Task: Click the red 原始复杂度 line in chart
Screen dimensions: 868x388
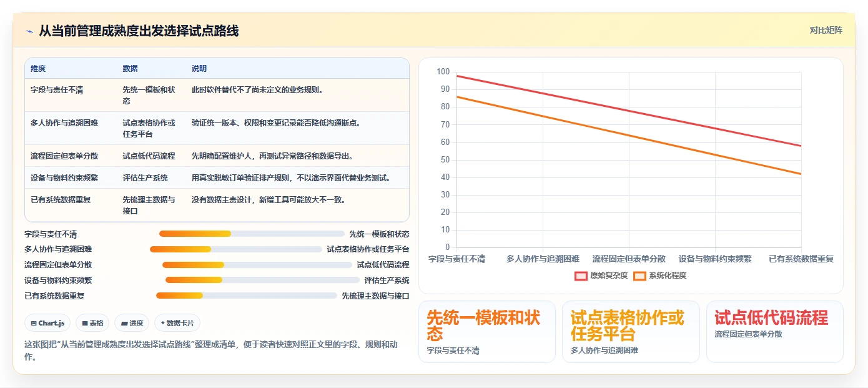Action: click(x=629, y=111)
